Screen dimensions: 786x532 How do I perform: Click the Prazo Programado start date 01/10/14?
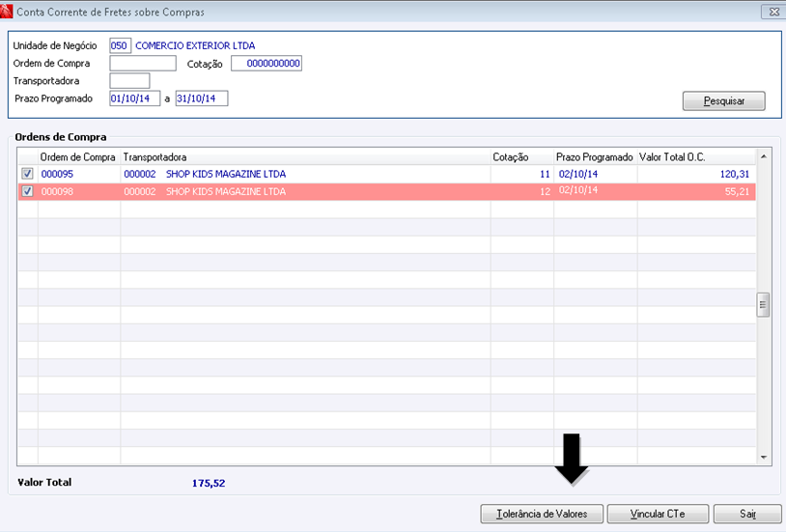(x=135, y=98)
